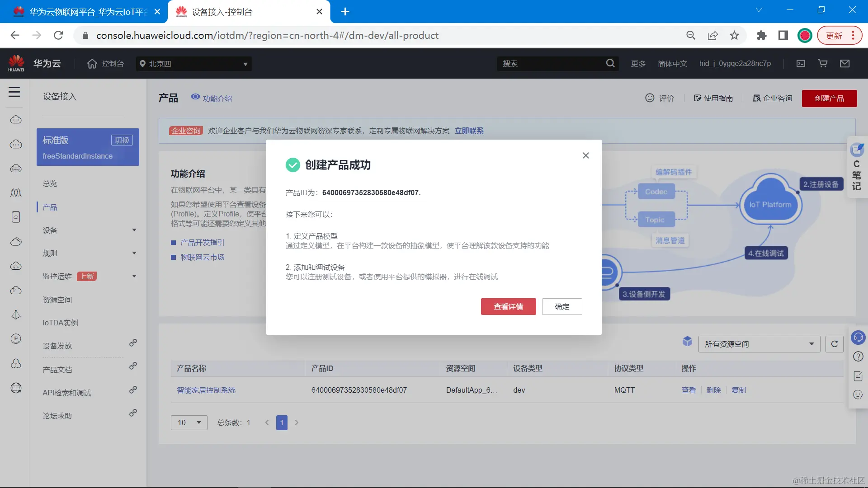The image size is (868, 488).
Task: Go to previous page arrow
Action: 267,422
